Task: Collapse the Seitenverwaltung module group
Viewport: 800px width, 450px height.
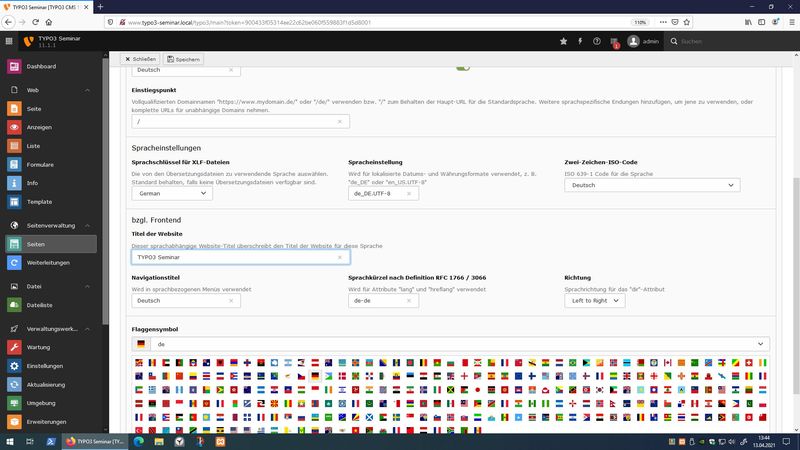Action: [x=87, y=226]
